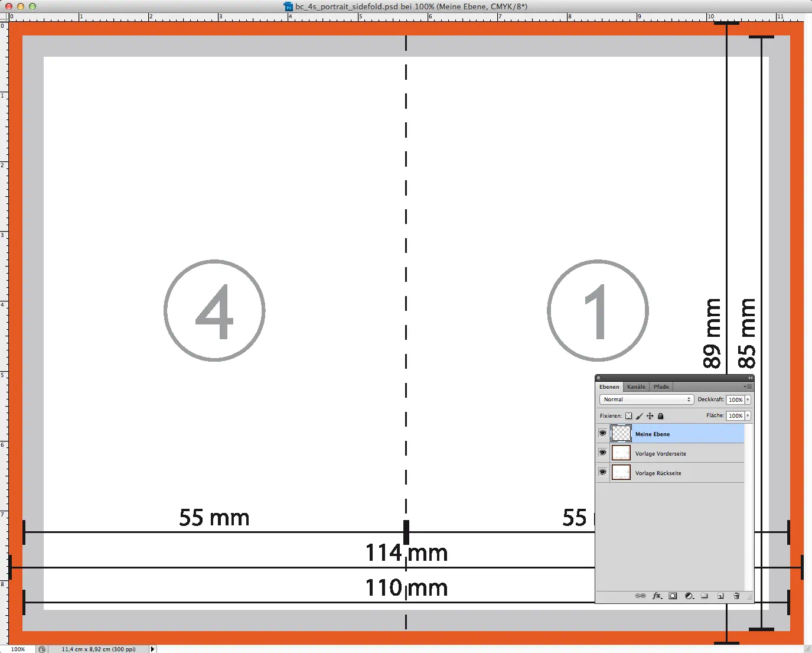This screenshot has height=653, width=812.
Task: Delete layer with trash icon
Action: [736, 596]
